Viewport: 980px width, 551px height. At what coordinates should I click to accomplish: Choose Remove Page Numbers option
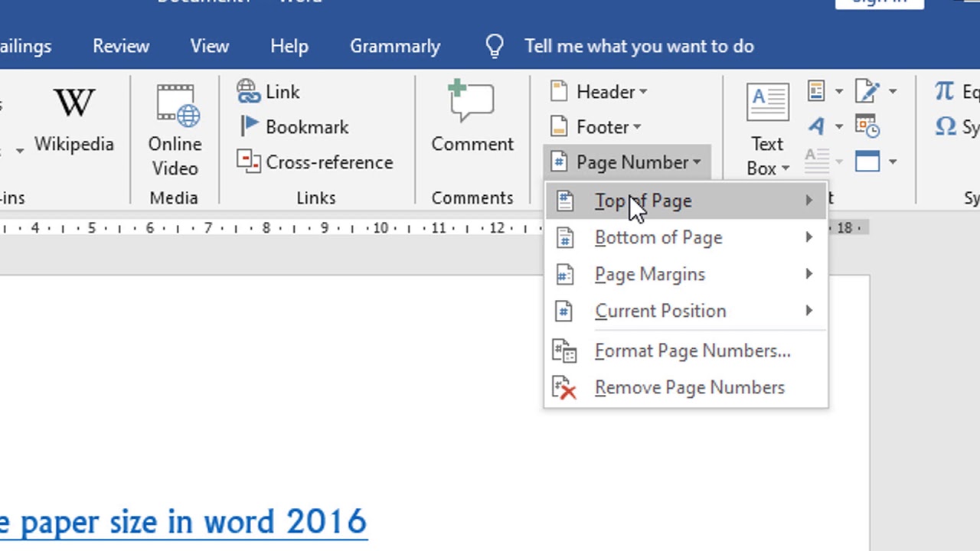[x=689, y=387]
